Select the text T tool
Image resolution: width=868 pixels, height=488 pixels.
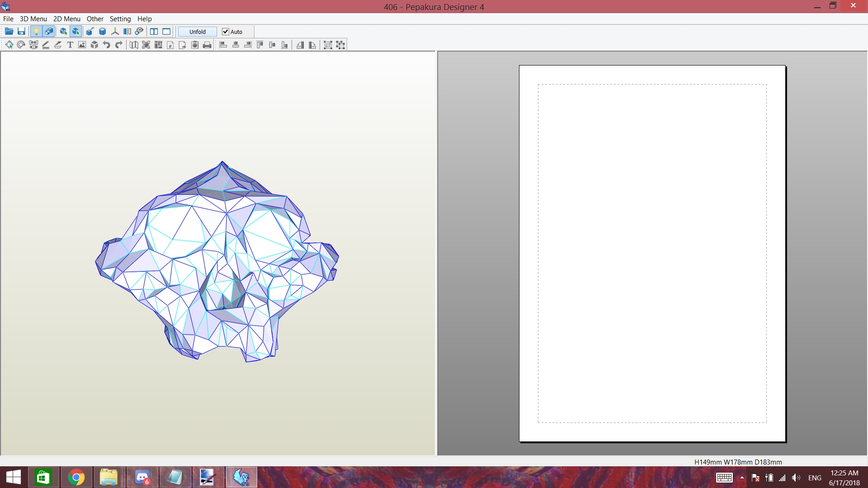(x=70, y=45)
